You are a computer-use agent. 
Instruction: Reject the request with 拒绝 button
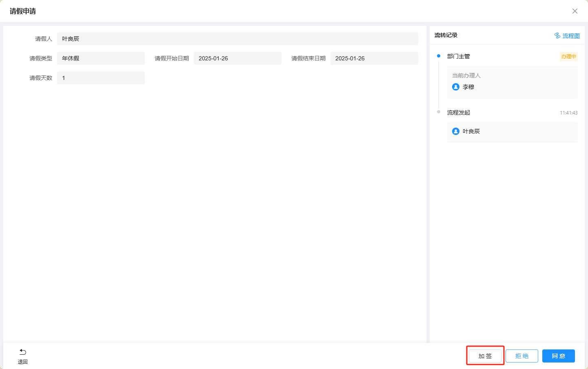(521, 356)
